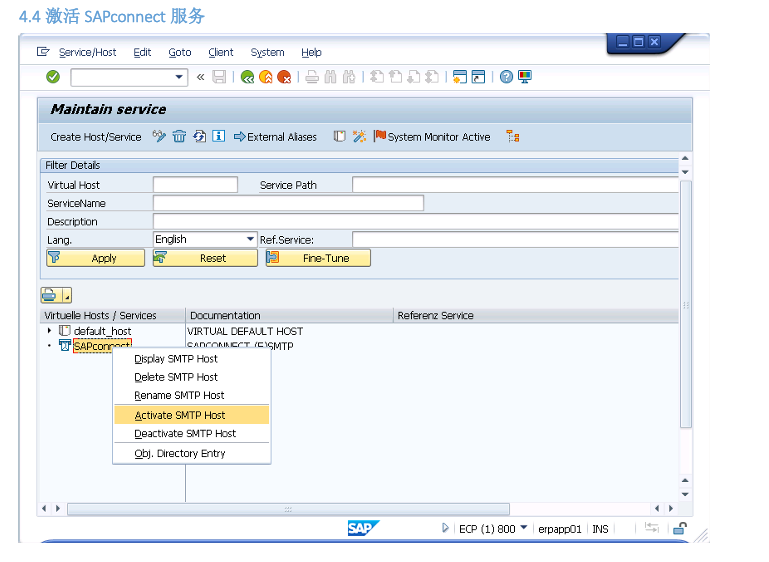Click the Ref.Service input field

click(515, 239)
